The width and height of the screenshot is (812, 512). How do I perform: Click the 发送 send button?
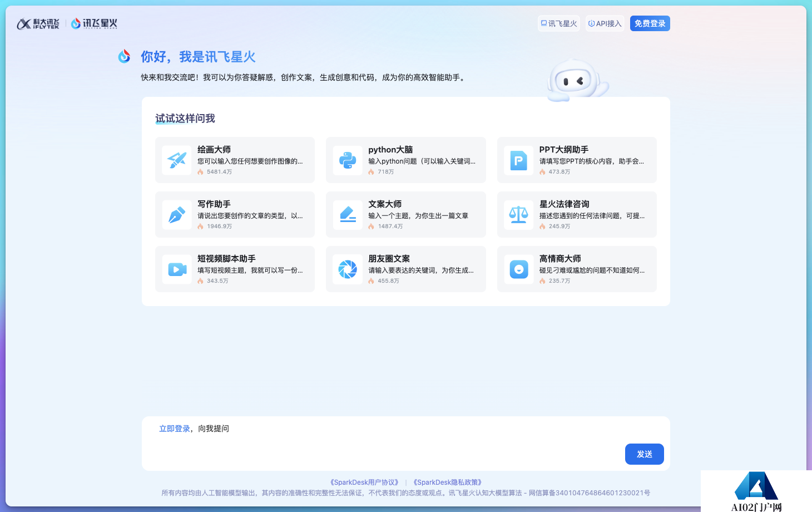pos(645,454)
